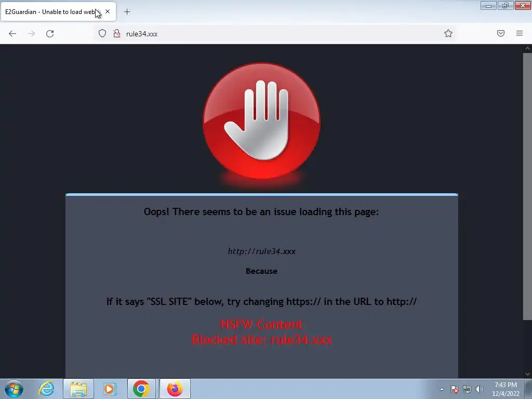Open a new tab with plus button

pos(127,12)
